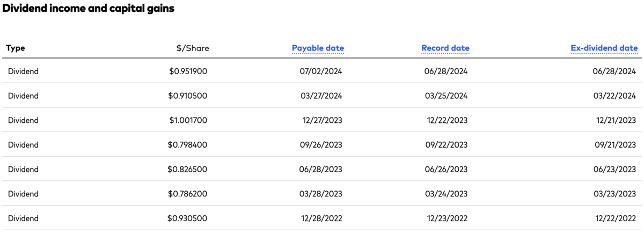644x234 pixels.
Task: Select the $1.001700 dividend amount
Action: 188,120
